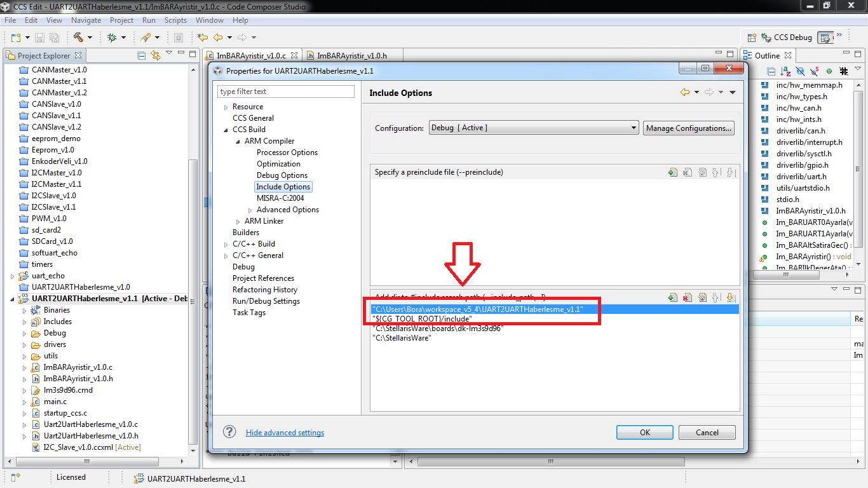The width and height of the screenshot is (868, 488).
Task: Select "${CG_TOOL_ROOT}/include" path entry
Action: click(555, 319)
